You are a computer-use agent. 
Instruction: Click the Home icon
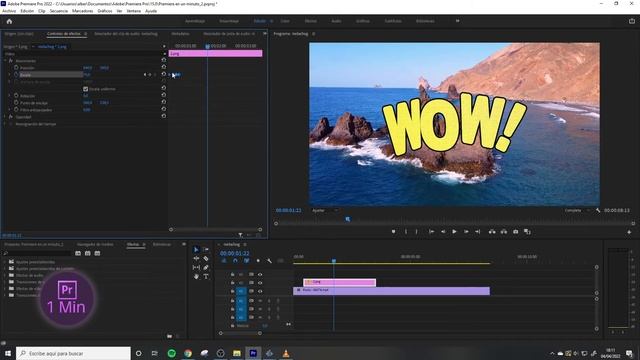(x=9, y=21)
